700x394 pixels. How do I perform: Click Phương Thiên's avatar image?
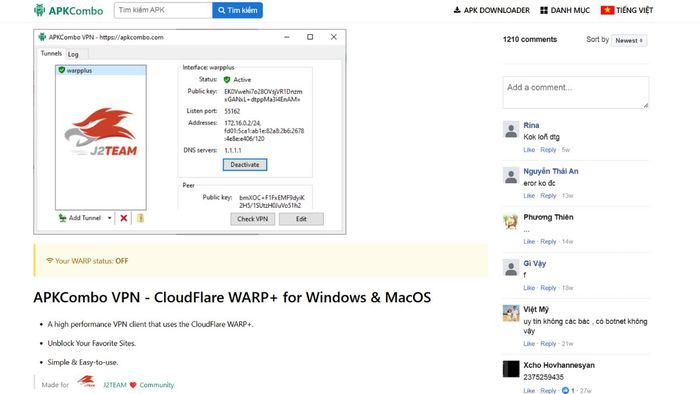pyautogui.click(x=511, y=221)
